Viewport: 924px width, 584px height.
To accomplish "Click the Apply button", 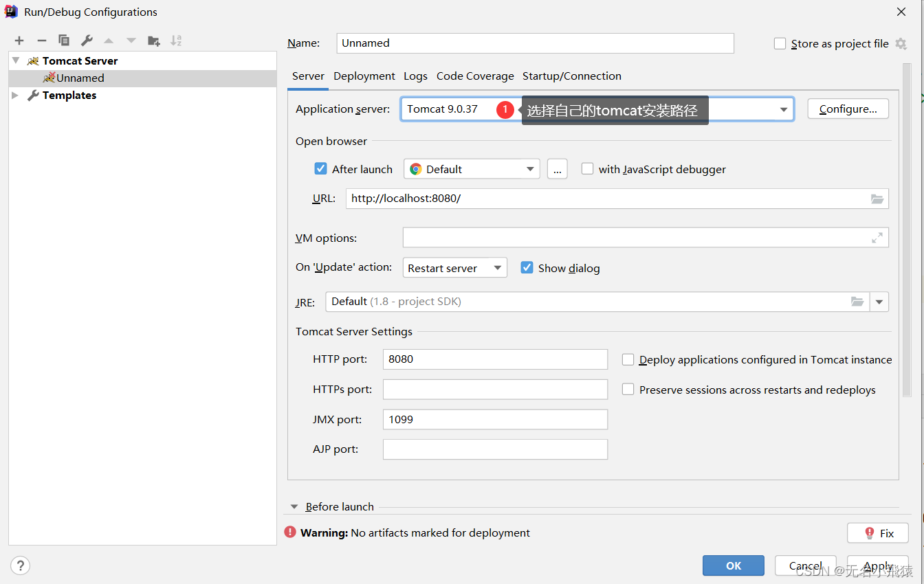I will pyautogui.click(x=878, y=565).
